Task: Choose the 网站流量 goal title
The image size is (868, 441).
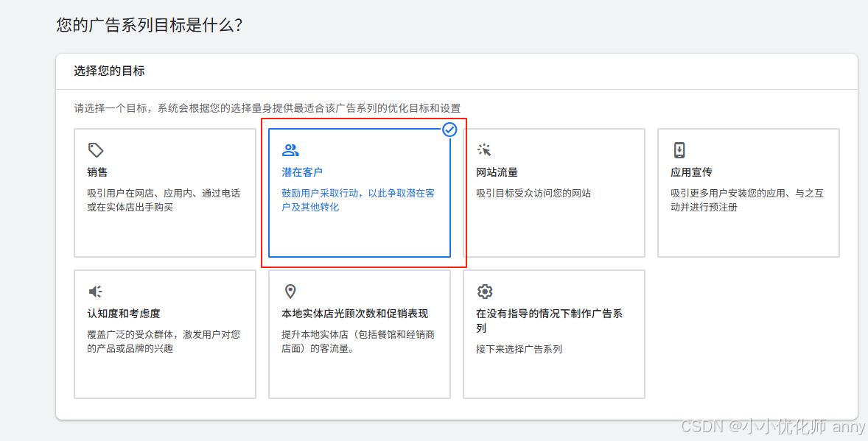Action: (497, 172)
